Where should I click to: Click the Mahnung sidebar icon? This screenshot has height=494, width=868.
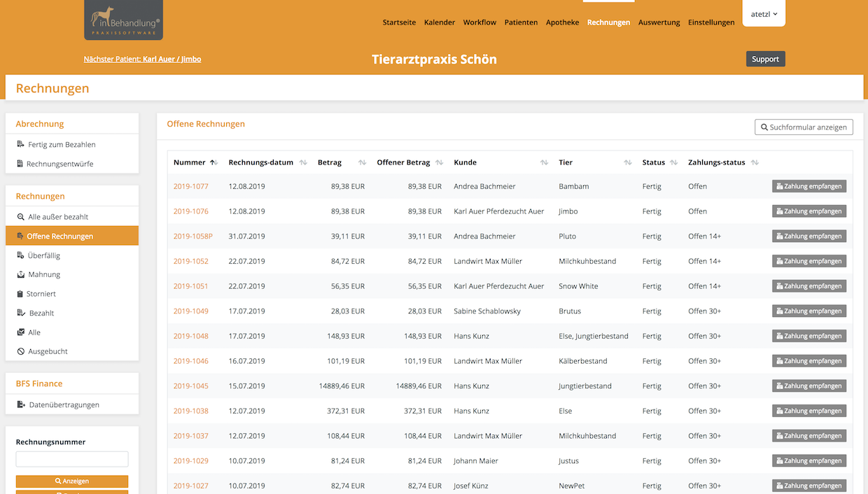[x=21, y=274]
